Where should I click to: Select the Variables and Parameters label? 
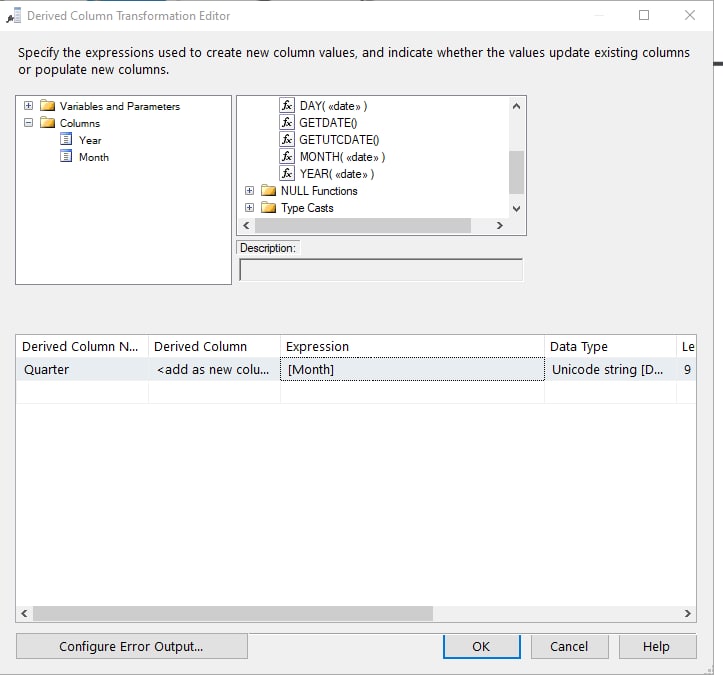pyautogui.click(x=120, y=107)
